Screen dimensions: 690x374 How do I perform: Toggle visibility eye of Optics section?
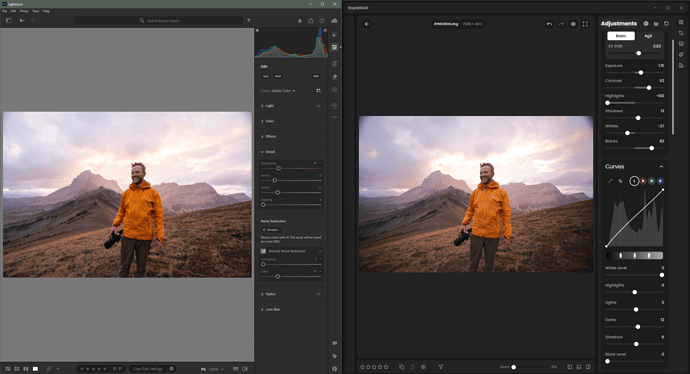(318, 294)
